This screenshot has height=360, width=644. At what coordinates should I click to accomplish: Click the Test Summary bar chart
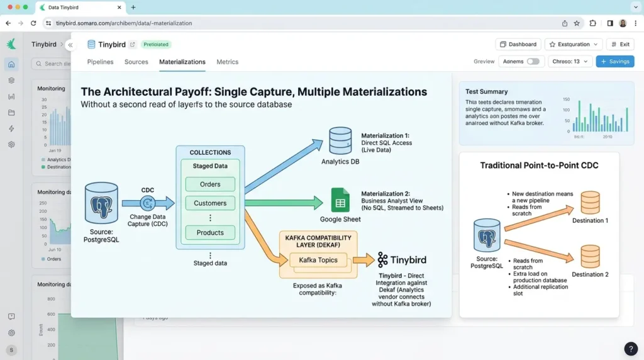[599, 116]
